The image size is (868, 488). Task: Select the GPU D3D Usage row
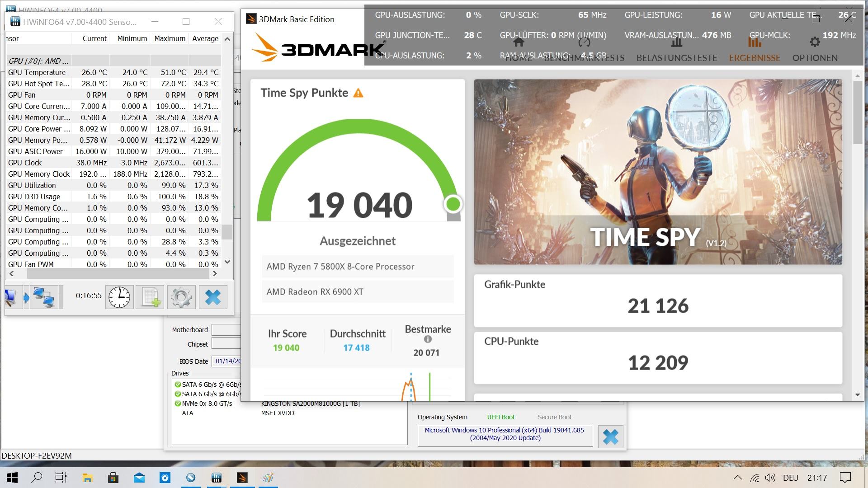pyautogui.click(x=113, y=197)
